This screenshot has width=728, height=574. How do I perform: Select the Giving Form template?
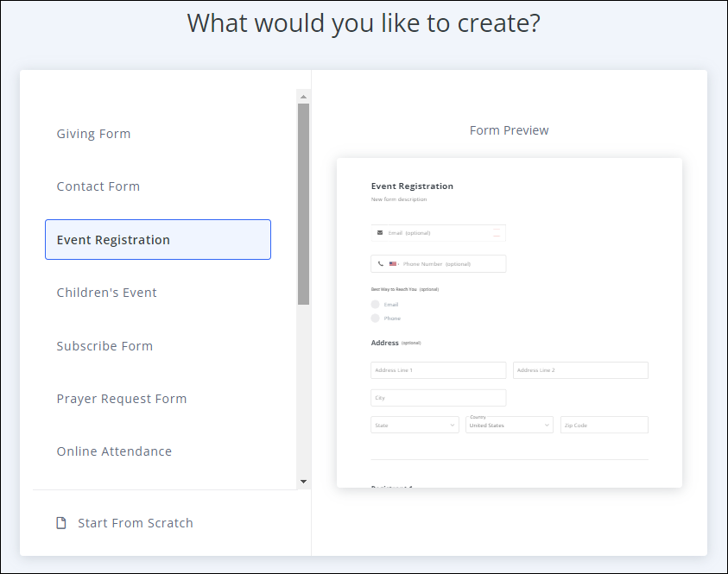point(93,134)
